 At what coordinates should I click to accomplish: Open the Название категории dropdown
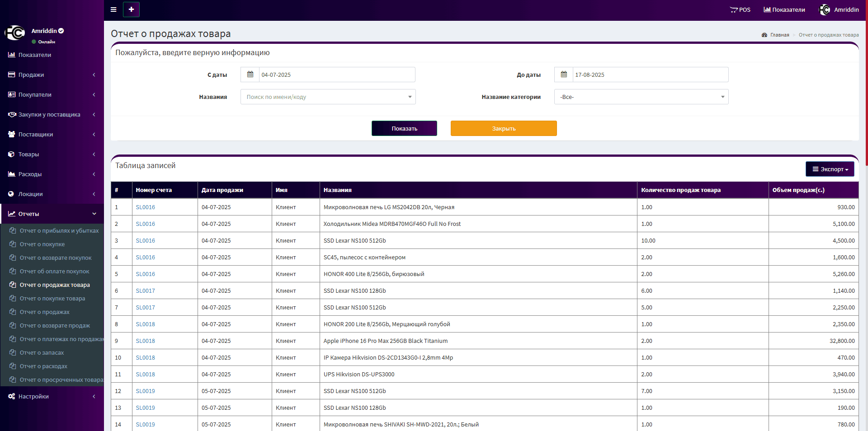(641, 97)
